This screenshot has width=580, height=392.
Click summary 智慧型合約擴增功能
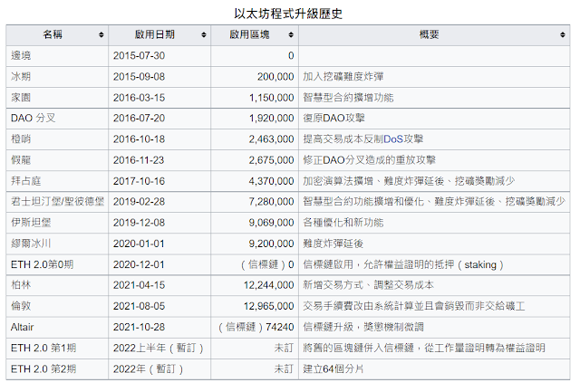point(348,98)
